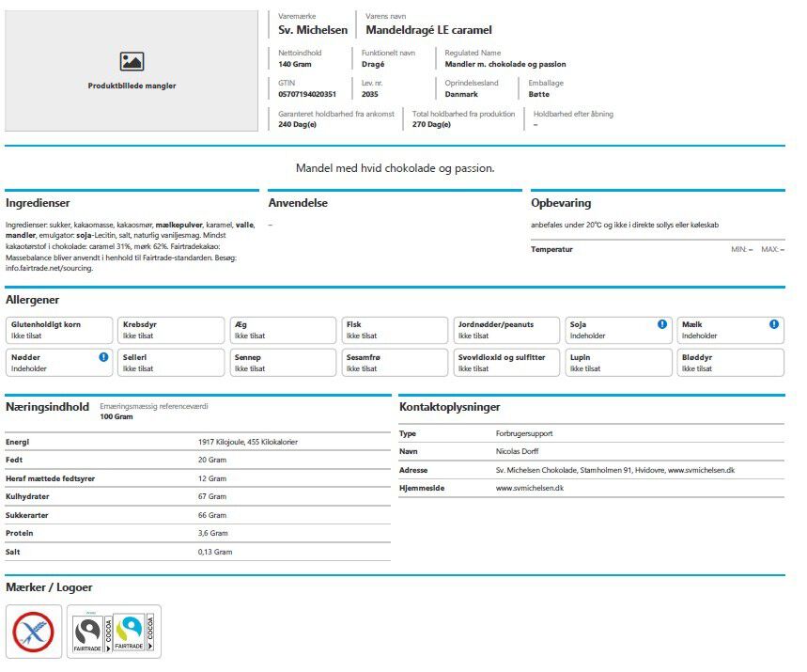Select the Sesamfrø allergen box

(395, 363)
